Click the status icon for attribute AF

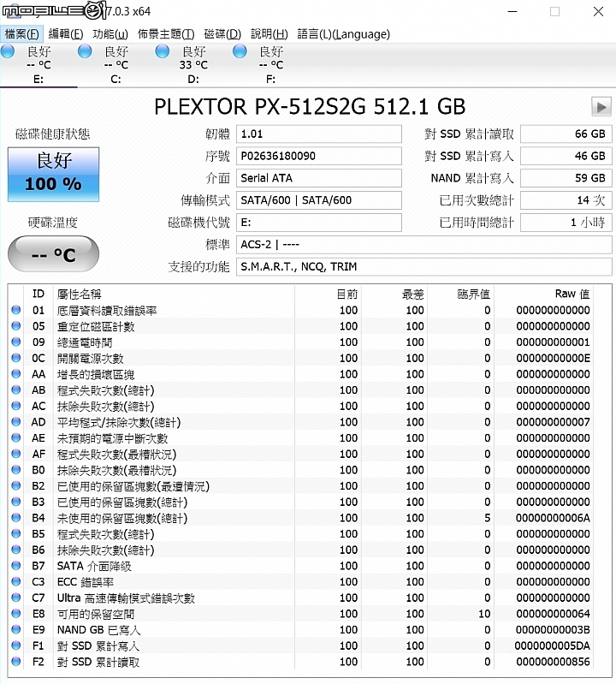[16, 454]
